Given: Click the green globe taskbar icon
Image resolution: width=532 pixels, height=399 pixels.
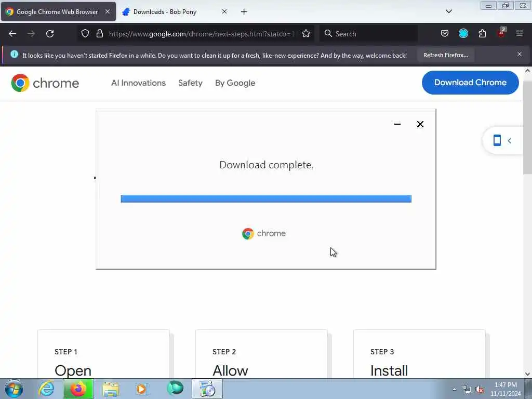Looking at the screenshot, I should pos(175,389).
